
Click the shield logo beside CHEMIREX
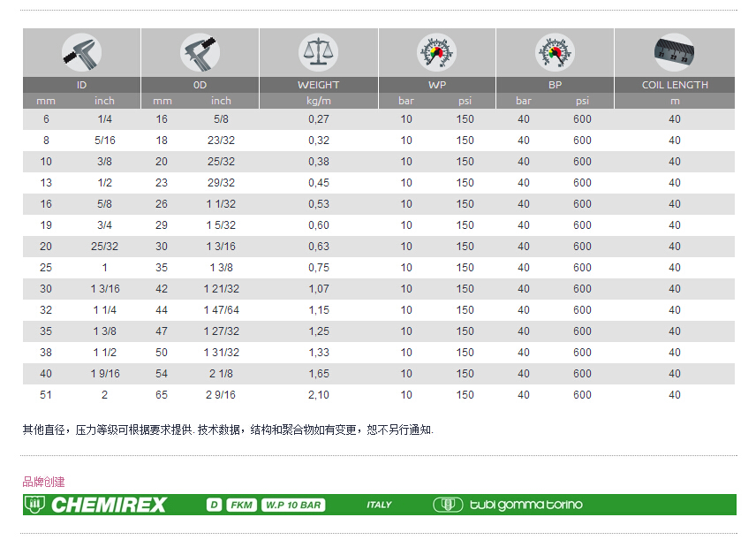click(35, 505)
